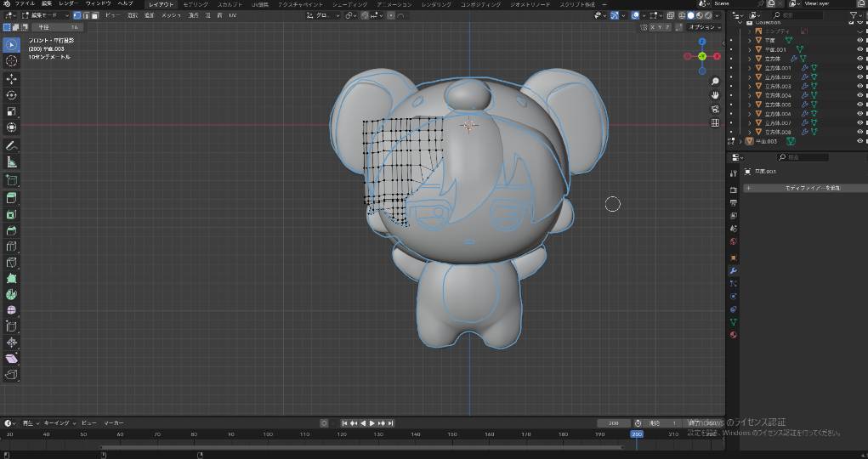Screen dimensions: 868x459
Task: Click the current frame number field
Action: (x=614, y=422)
